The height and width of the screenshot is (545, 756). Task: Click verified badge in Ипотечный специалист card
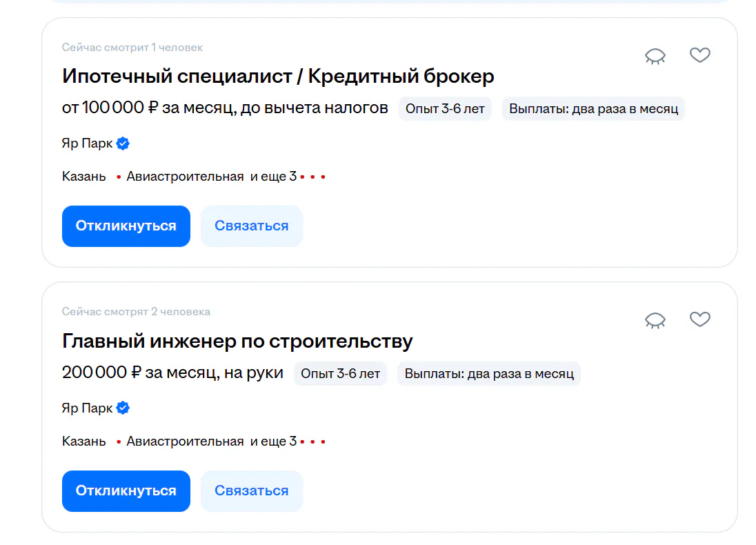(123, 143)
